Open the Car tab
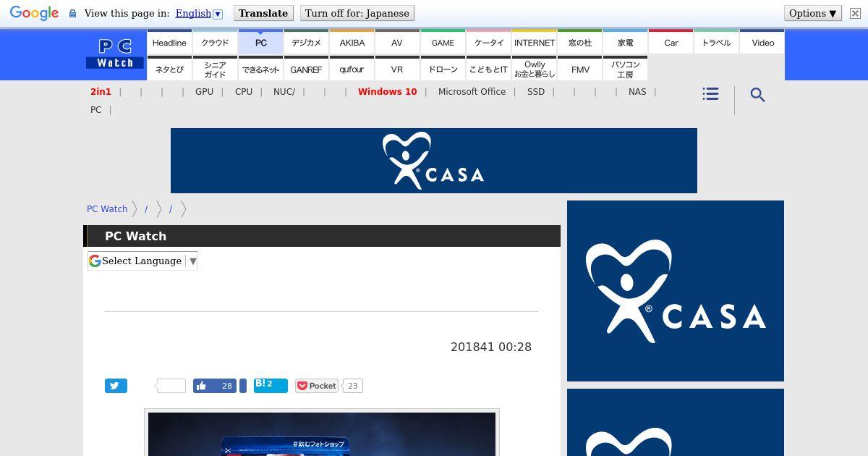This screenshot has height=456, width=868. 671,42
